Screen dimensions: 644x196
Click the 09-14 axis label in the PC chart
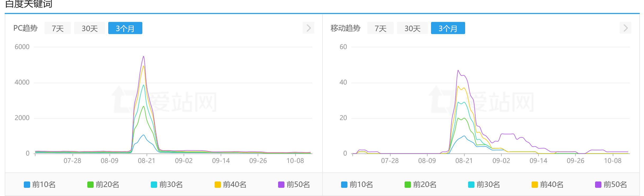[221, 161]
